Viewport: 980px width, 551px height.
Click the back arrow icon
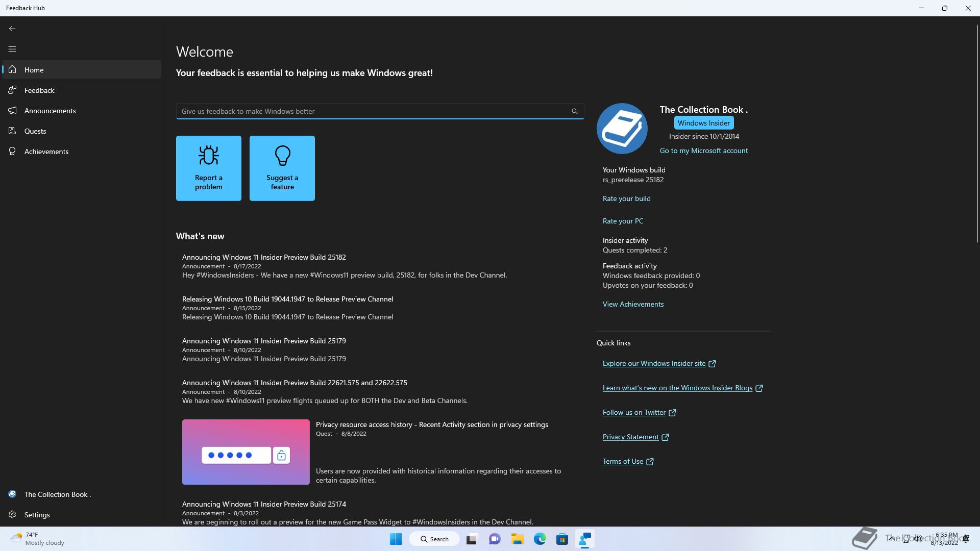point(12,29)
